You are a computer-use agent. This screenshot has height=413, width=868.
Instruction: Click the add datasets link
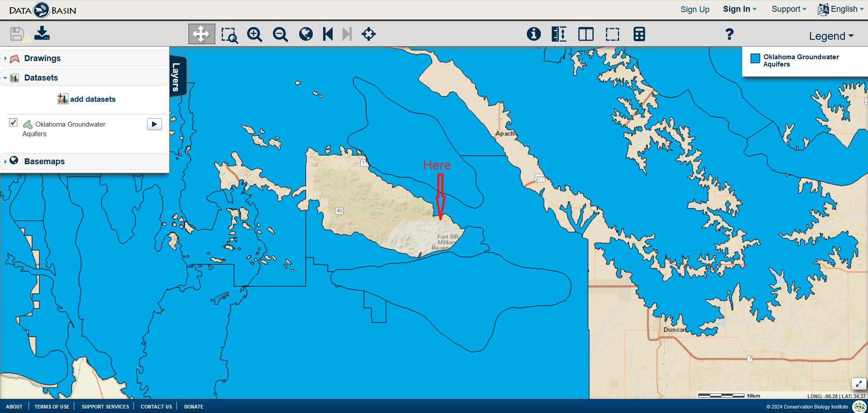93,99
